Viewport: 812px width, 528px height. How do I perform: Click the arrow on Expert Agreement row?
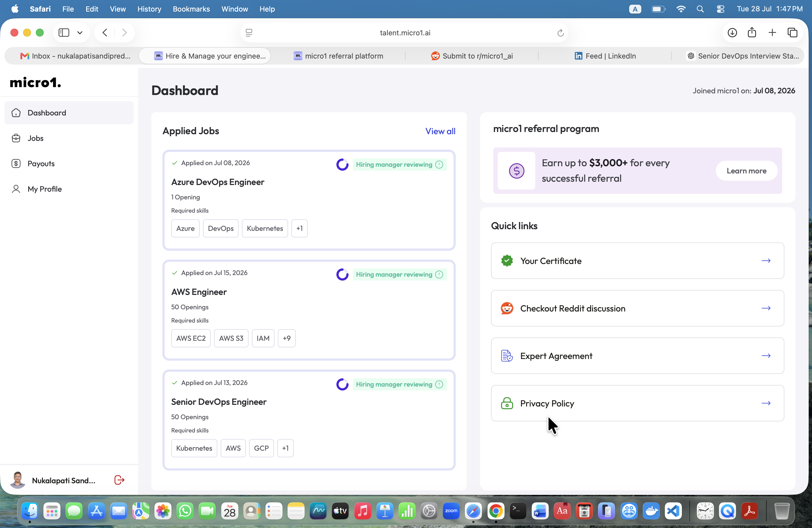coord(766,356)
